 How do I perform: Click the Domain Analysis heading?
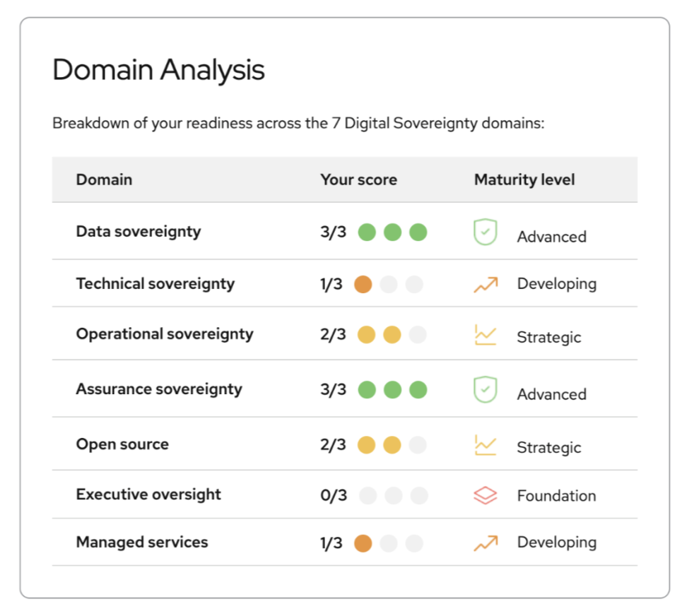(158, 70)
